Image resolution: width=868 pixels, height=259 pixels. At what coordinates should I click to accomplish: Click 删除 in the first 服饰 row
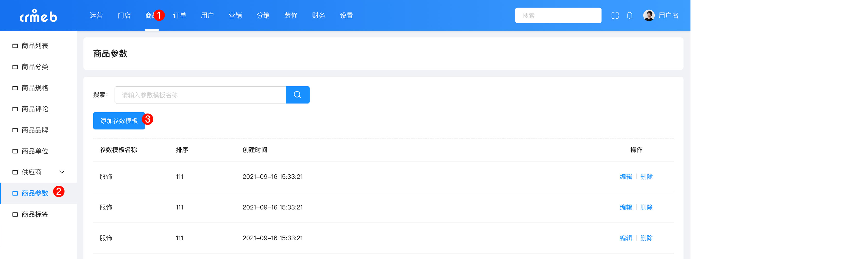(x=646, y=177)
